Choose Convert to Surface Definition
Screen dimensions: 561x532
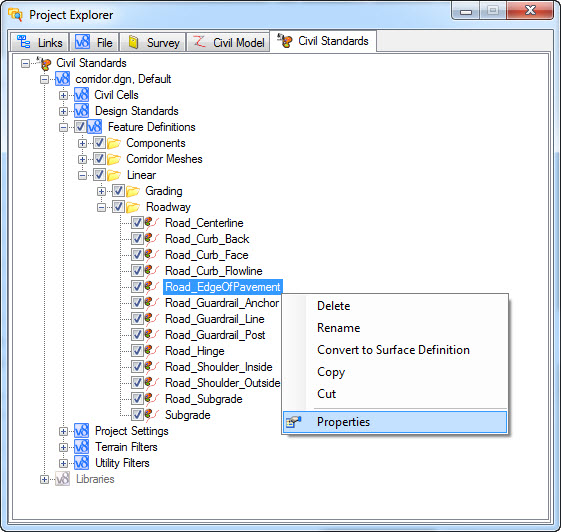click(393, 350)
